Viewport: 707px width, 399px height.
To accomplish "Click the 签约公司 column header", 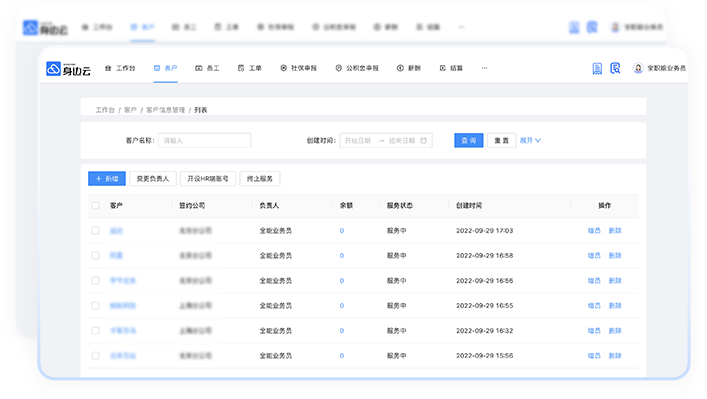I will [192, 206].
